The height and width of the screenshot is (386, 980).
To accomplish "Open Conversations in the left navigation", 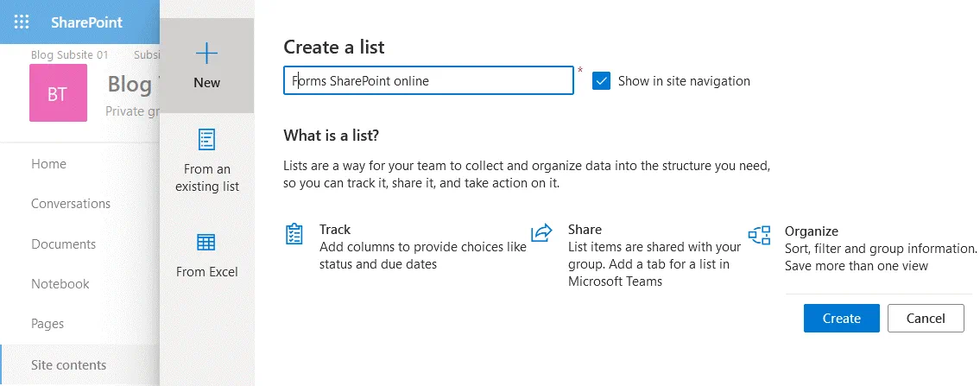I will pyautogui.click(x=71, y=204).
